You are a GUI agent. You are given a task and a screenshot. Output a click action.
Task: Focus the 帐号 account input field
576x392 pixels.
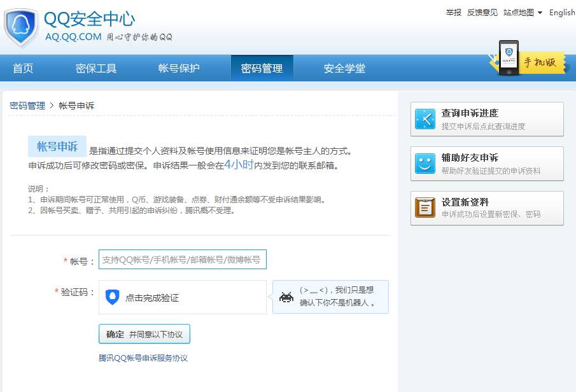tap(183, 260)
